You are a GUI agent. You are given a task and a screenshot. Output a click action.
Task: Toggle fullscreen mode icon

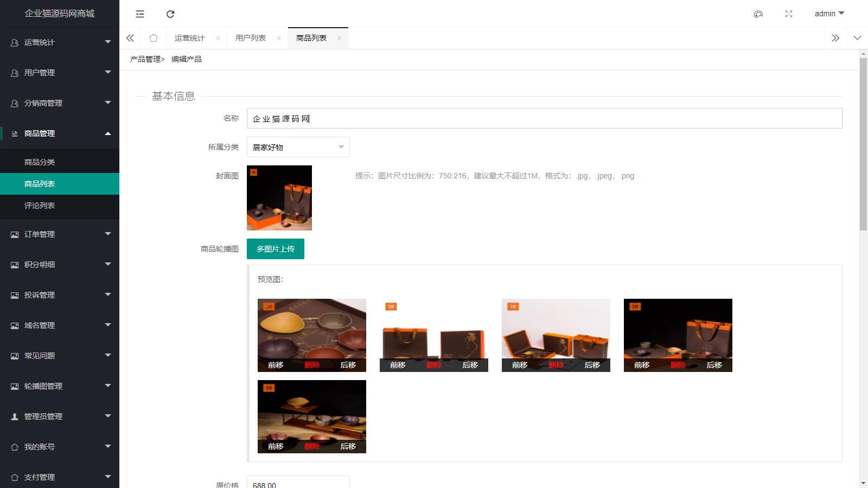tap(789, 14)
